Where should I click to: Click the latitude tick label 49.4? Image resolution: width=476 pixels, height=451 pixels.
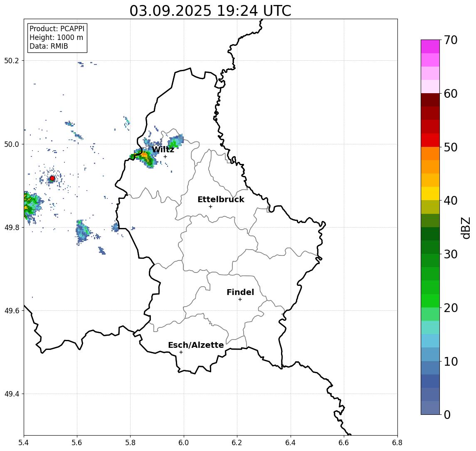coord(11,394)
